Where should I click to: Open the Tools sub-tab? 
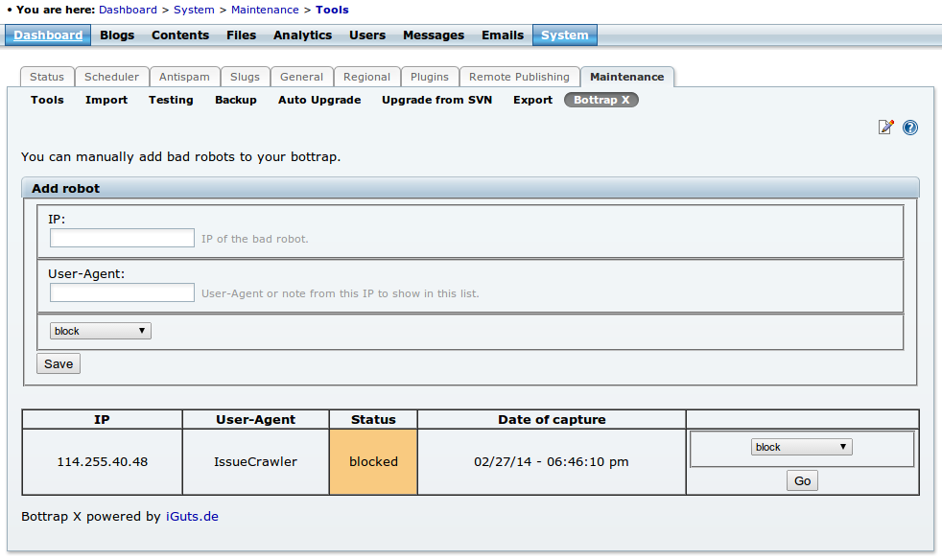coord(47,101)
